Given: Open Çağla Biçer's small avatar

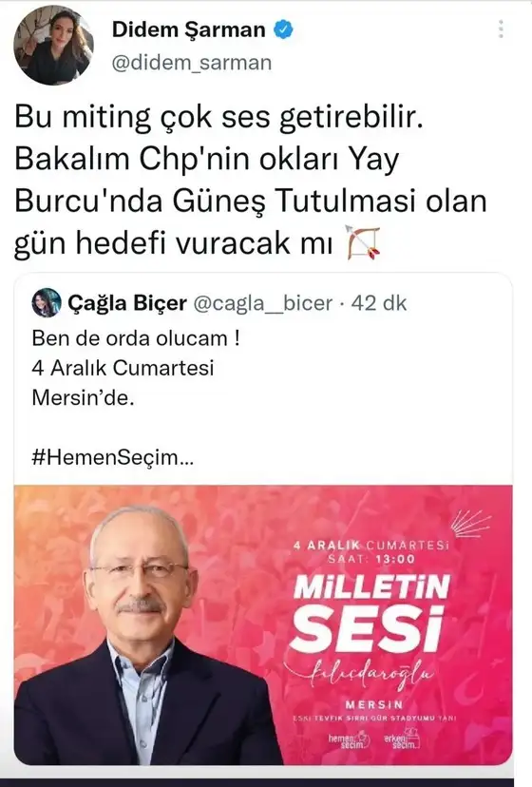Looking at the screenshot, I should click(47, 302).
